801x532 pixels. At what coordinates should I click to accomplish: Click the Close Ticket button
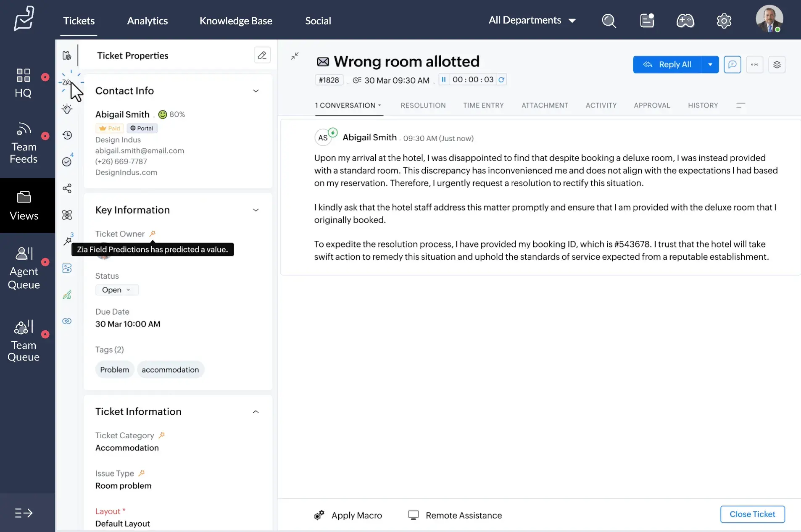pos(752,514)
